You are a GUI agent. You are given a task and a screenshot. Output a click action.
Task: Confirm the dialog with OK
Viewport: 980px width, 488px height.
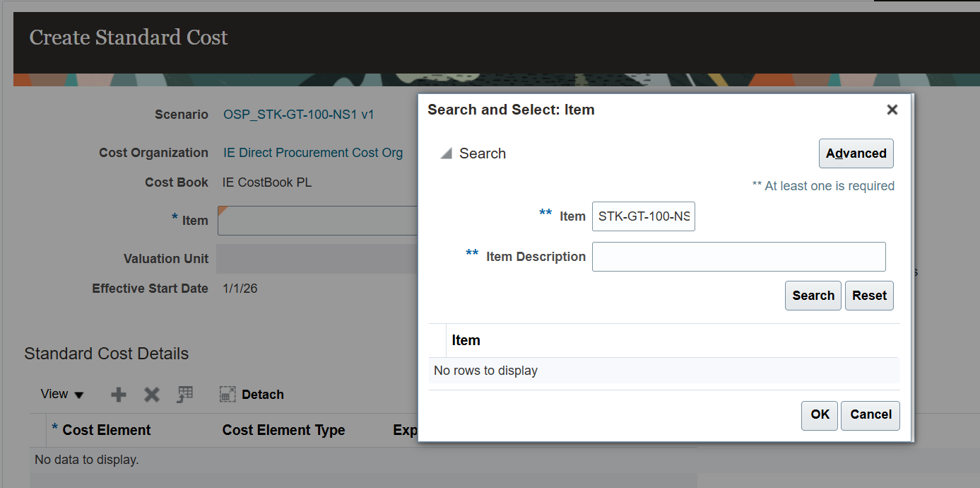click(820, 415)
